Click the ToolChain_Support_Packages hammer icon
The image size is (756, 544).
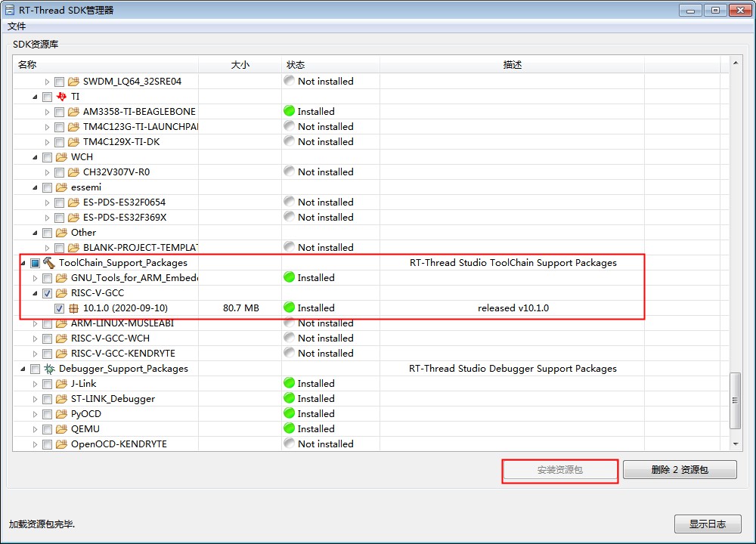click(49, 263)
